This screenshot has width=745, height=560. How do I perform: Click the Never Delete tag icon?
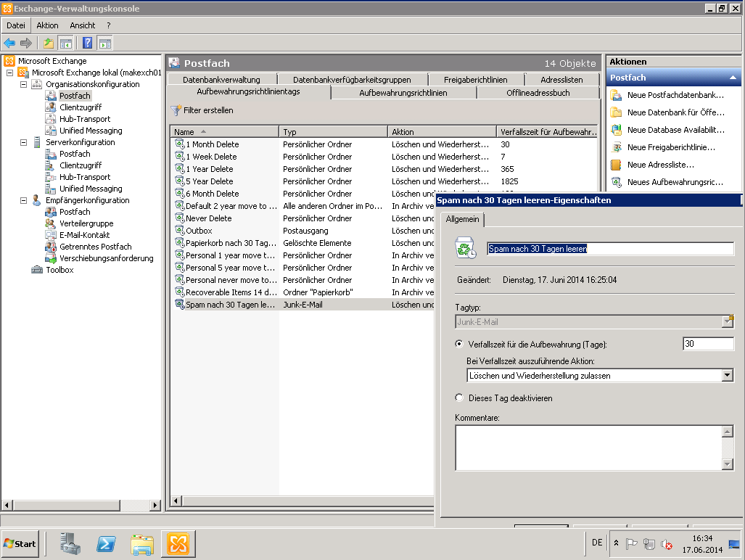pyautogui.click(x=180, y=218)
